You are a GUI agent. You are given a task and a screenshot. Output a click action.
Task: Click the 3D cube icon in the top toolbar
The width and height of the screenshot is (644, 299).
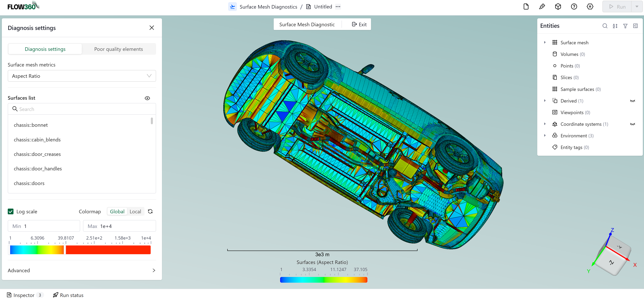point(558,7)
